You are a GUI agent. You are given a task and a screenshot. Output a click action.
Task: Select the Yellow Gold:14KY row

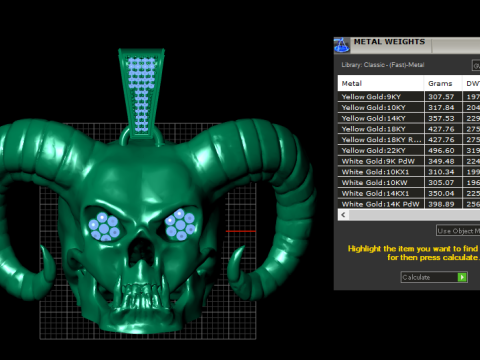pyautogui.click(x=409, y=118)
